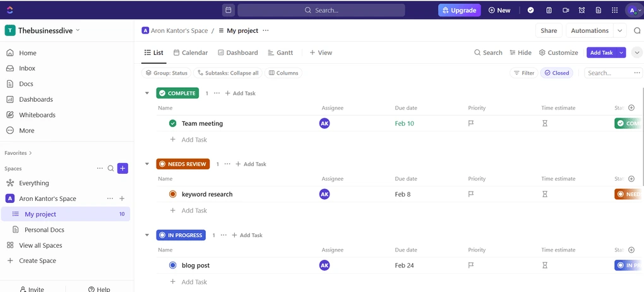Switch to the Gantt view tab

tap(280, 52)
